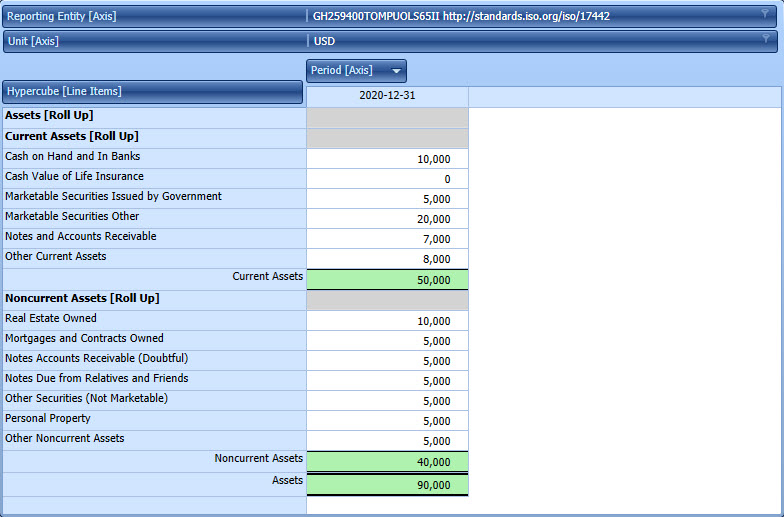Click the USD unit value

tap(324, 42)
